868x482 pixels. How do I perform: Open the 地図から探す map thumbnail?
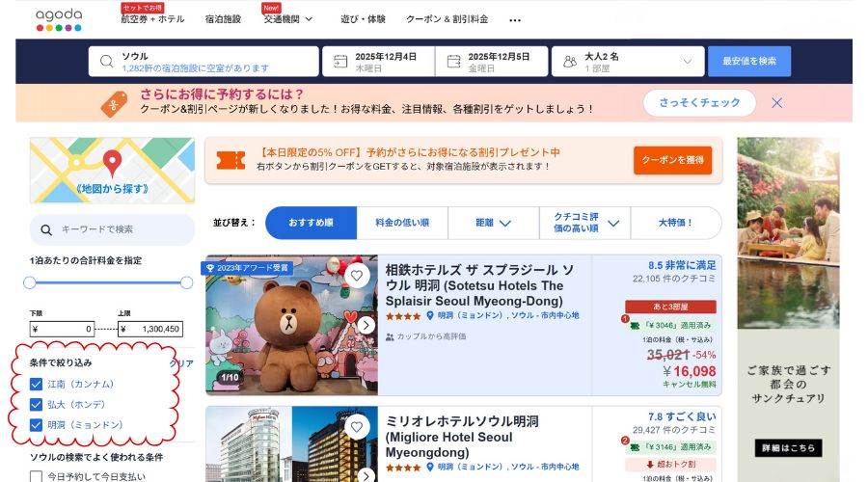click(x=113, y=171)
